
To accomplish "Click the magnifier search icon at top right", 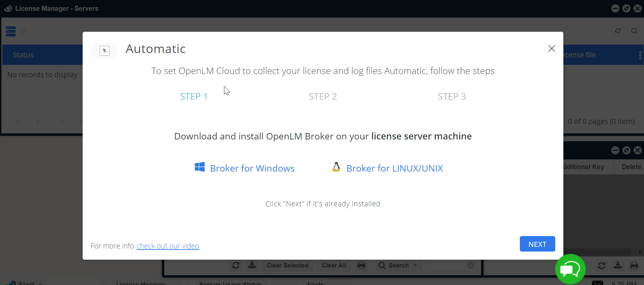I will pyautogui.click(x=634, y=31).
